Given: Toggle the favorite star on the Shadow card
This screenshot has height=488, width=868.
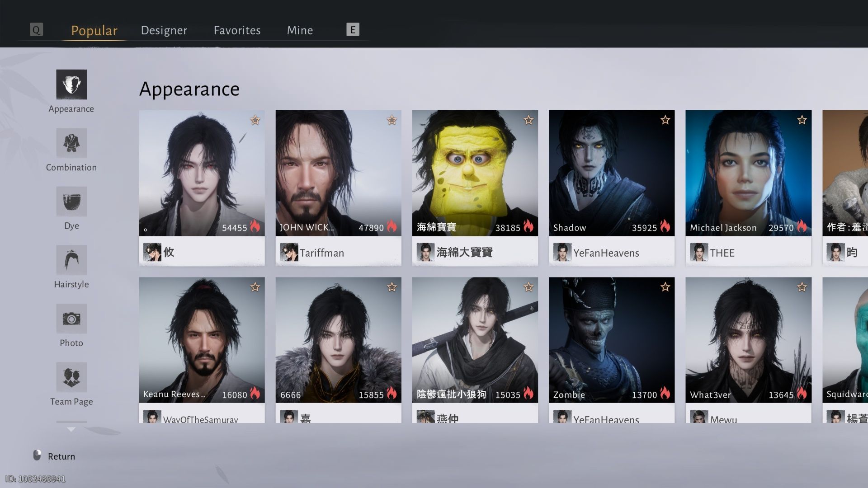Looking at the screenshot, I should tap(665, 120).
